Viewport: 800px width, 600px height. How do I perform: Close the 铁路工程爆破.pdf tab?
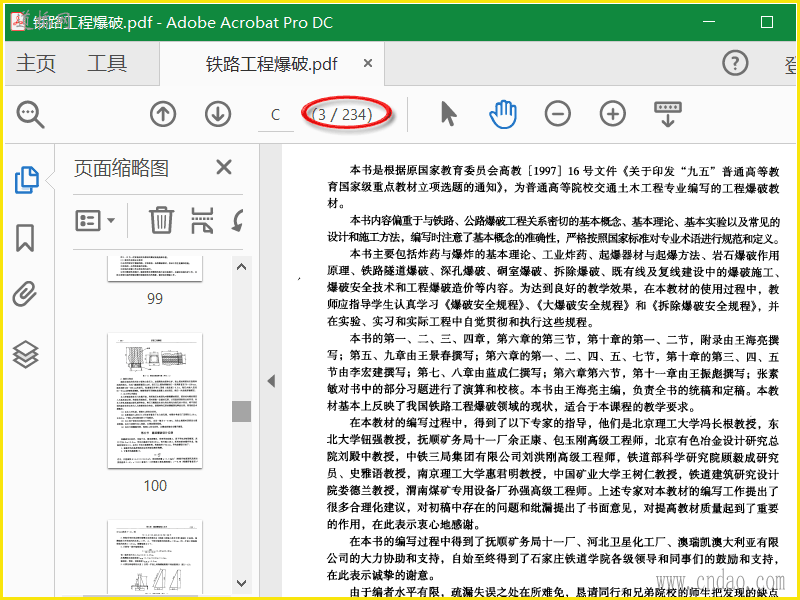[368, 63]
